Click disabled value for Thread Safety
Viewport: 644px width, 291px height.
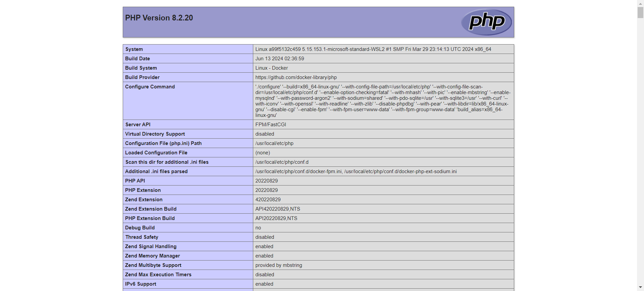click(265, 237)
